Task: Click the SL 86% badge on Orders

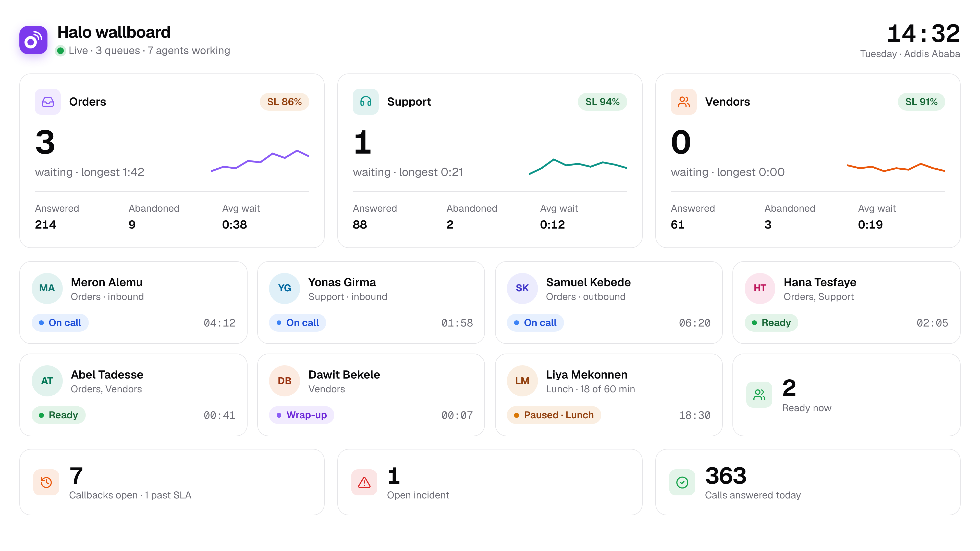Action: [284, 102]
